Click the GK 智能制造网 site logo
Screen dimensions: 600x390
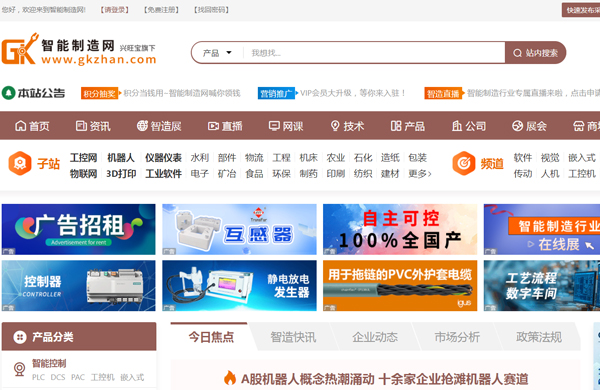click(x=79, y=49)
